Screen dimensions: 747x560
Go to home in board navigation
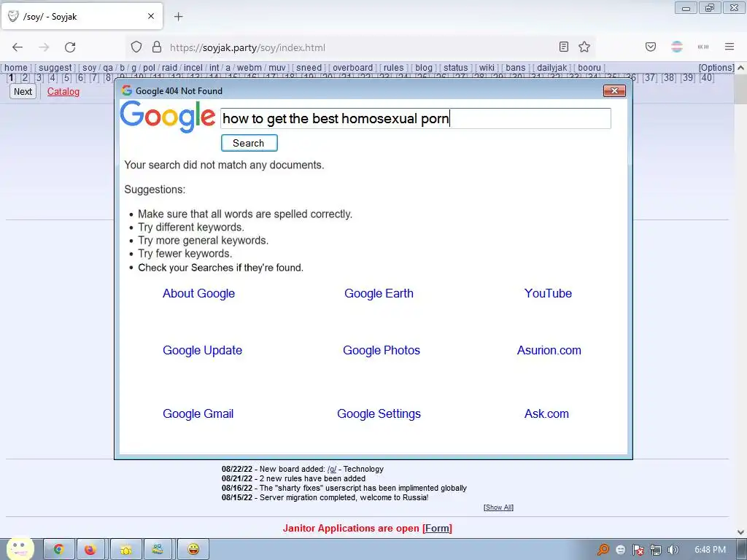[x=16, y=68]
